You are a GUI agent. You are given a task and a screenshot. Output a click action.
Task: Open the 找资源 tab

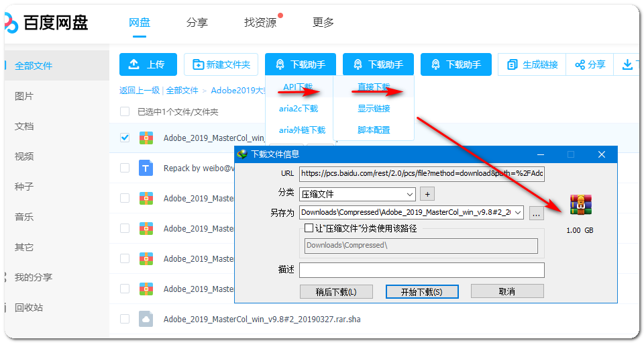[x=260, y=23]
